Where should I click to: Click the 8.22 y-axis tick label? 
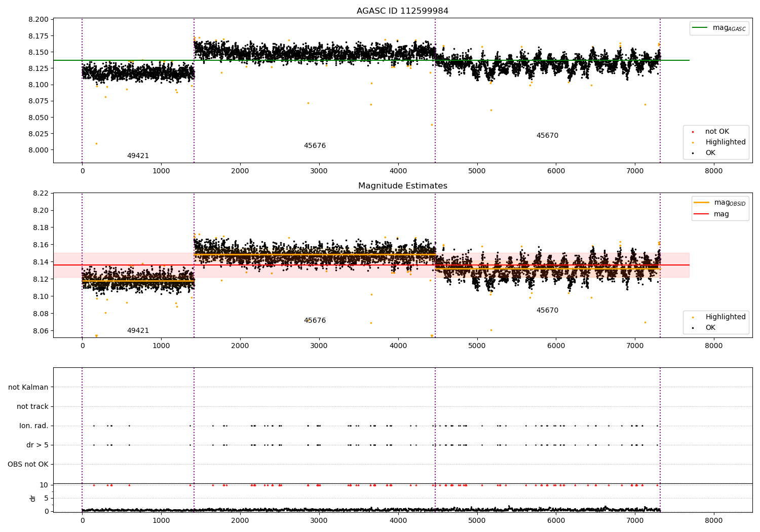[x=41, y=193]
